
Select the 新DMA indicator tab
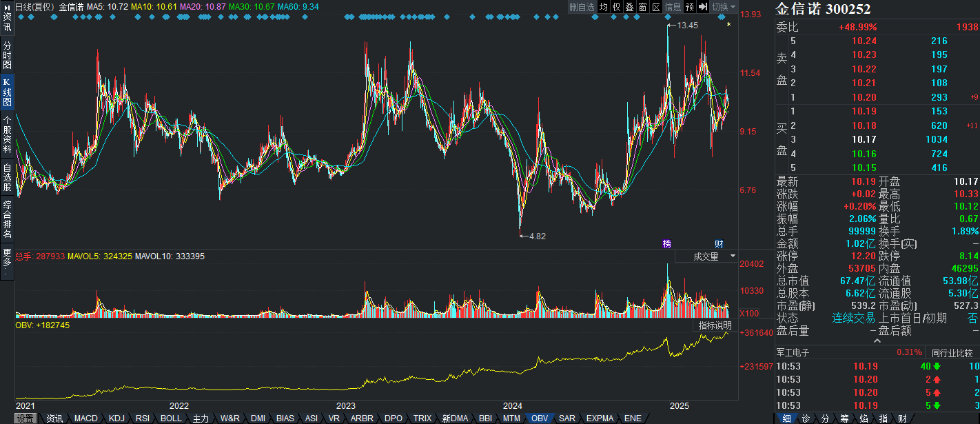point(455,418)
